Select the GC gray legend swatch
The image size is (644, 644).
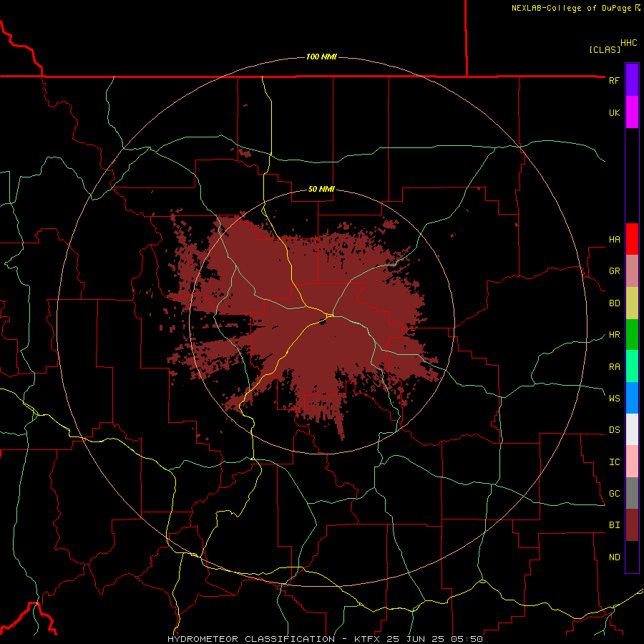[632, 493]
